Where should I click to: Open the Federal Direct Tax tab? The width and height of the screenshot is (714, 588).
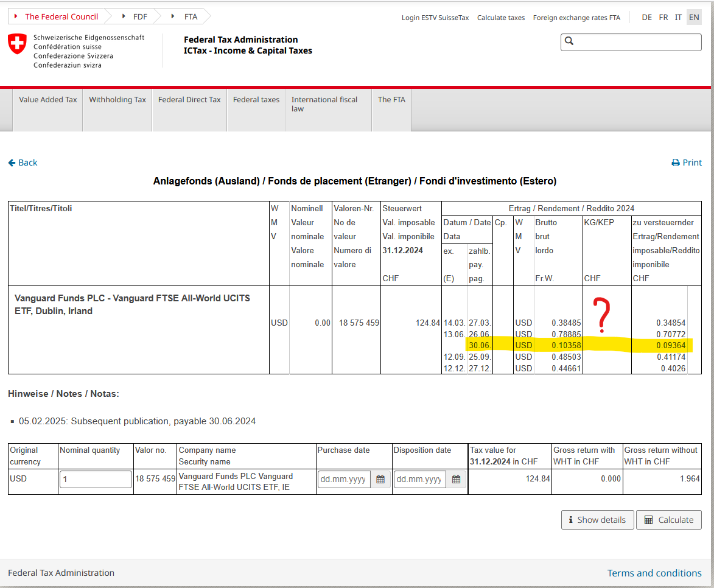(x=189, y=100)
